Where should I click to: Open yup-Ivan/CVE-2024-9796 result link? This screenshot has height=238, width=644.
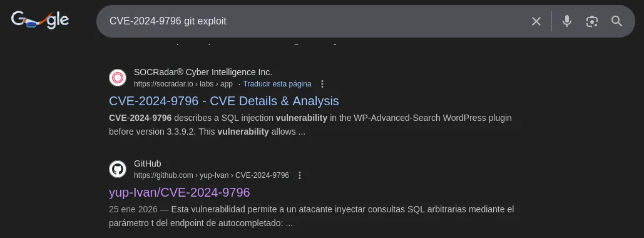coord(180,192)
